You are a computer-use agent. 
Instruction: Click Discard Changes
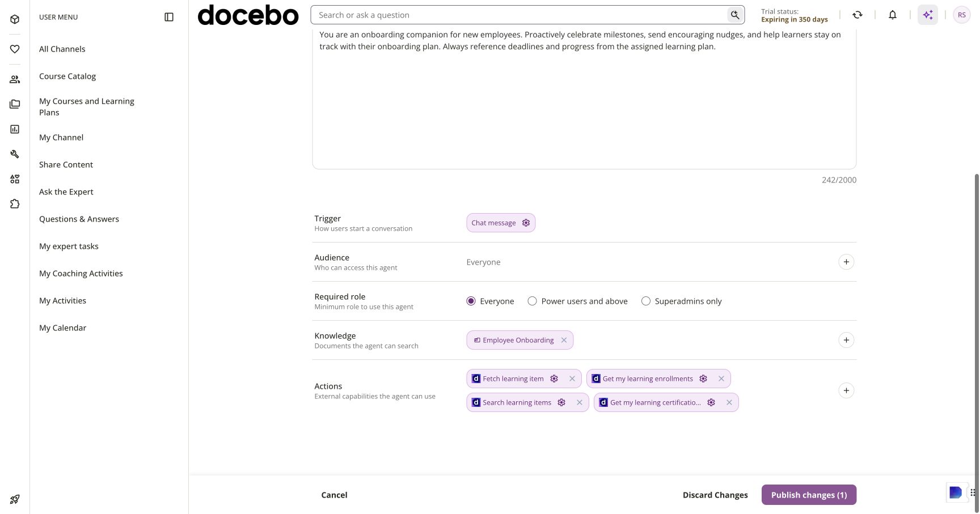pos(715,495)
